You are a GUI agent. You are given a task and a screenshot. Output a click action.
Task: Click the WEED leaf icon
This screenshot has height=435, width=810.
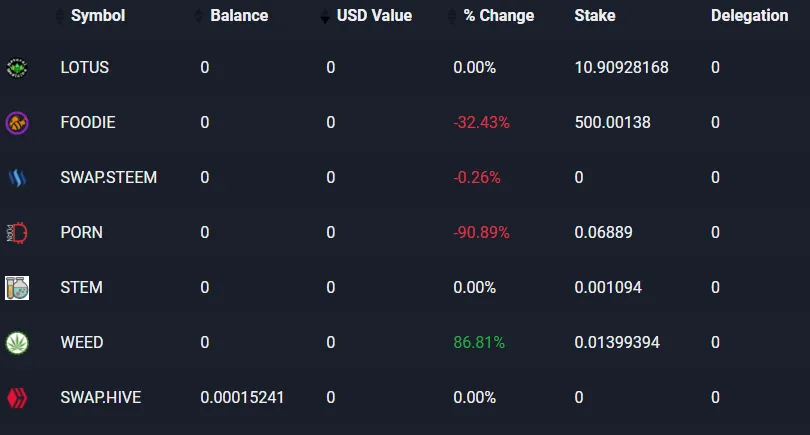tap(17, 343)
